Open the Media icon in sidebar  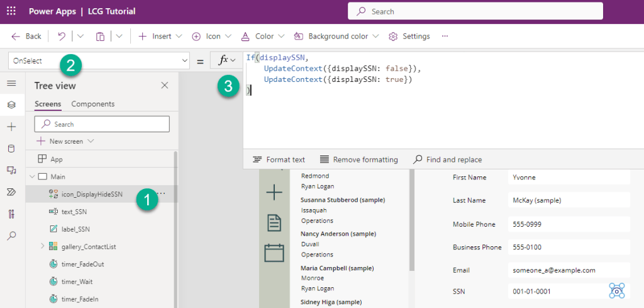(x=12, y=170)
